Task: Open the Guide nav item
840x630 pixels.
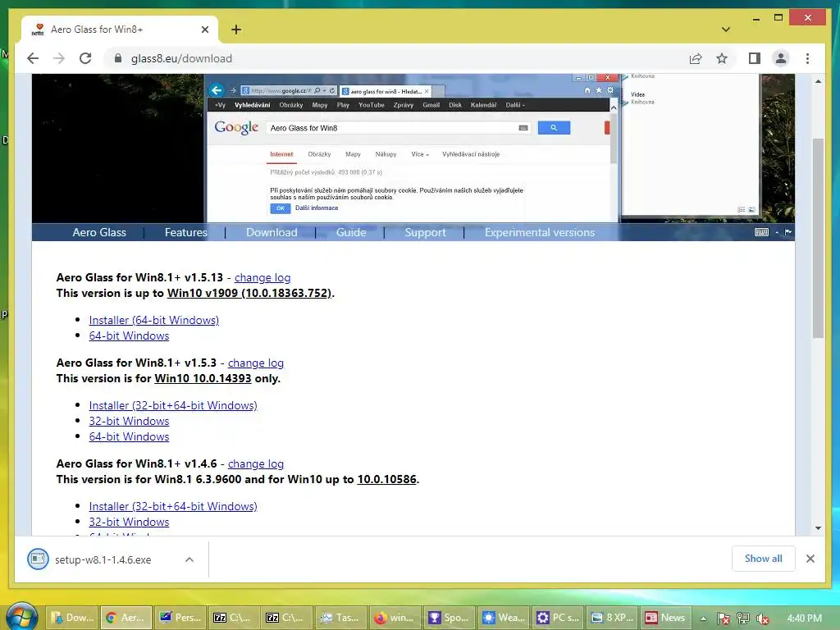Action: tap(351, 232)
